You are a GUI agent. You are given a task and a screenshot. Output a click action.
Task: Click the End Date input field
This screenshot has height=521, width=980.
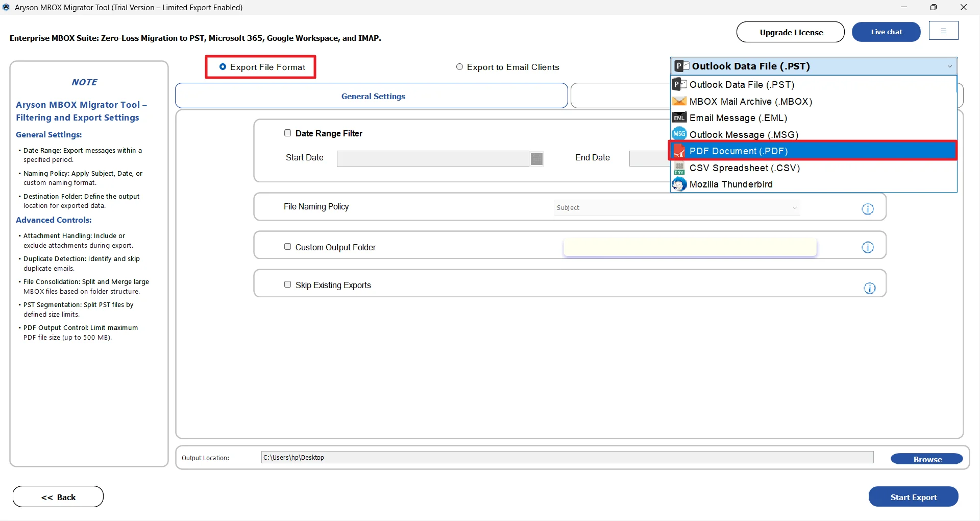pyautogui.click(x=649, y=159)
